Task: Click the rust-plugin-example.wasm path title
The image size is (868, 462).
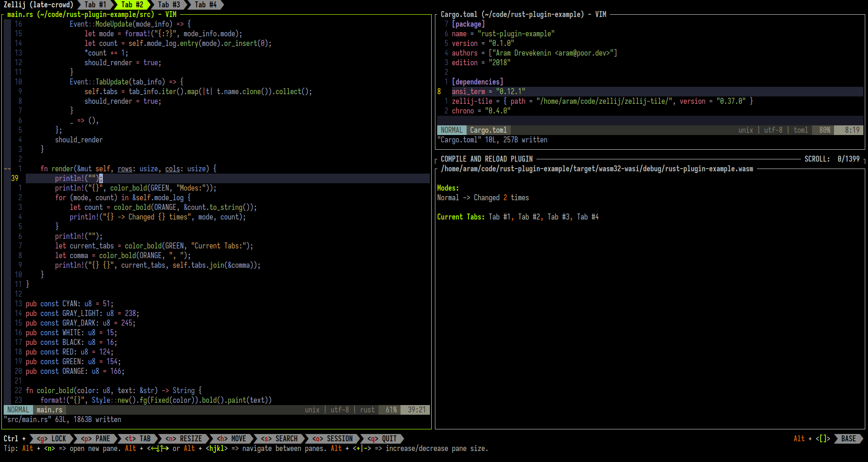Action: (x=597, y=169)
